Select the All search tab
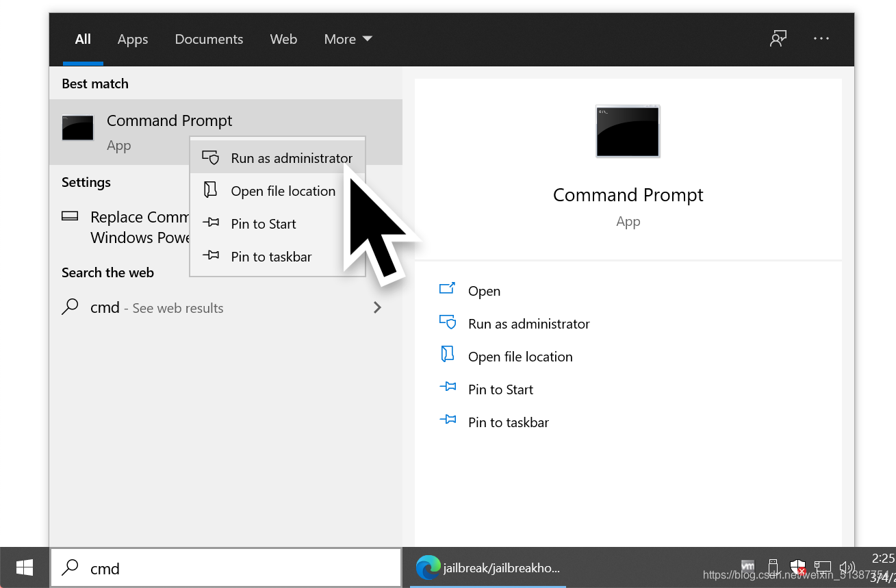The height and width of the screenshot is (588, 896). point(83,39)
